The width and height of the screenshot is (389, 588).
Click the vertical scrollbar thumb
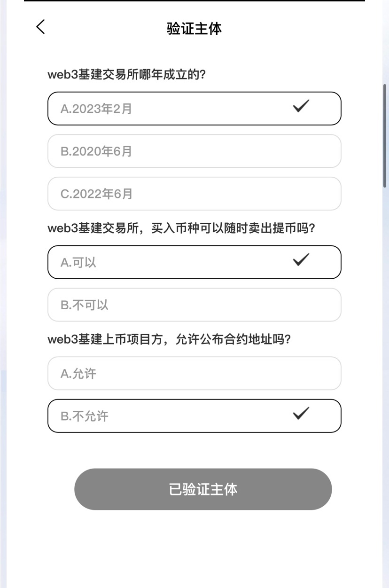pyautogui.click(x=385, y=135)
